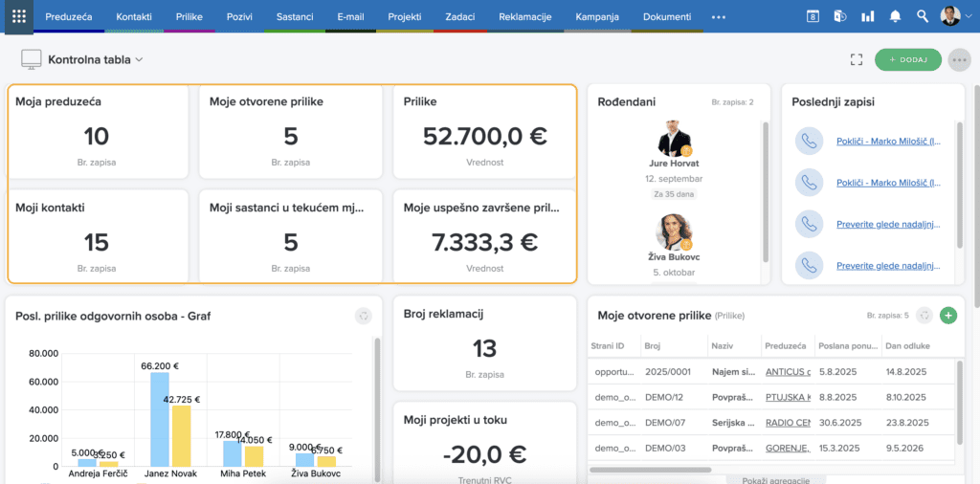The image size is (980, 484).
Task: Open the Dokumenti module tab
Action: (x=667, y=17)
